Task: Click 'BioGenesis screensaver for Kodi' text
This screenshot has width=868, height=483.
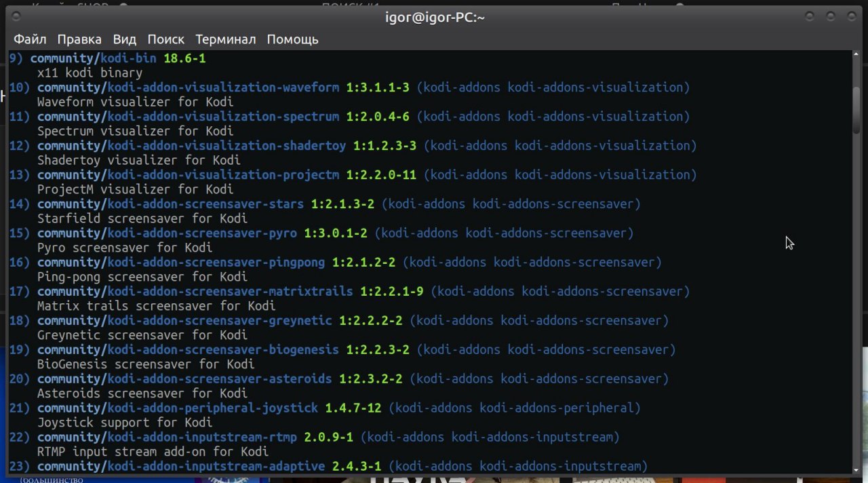Action: (146, 364)
